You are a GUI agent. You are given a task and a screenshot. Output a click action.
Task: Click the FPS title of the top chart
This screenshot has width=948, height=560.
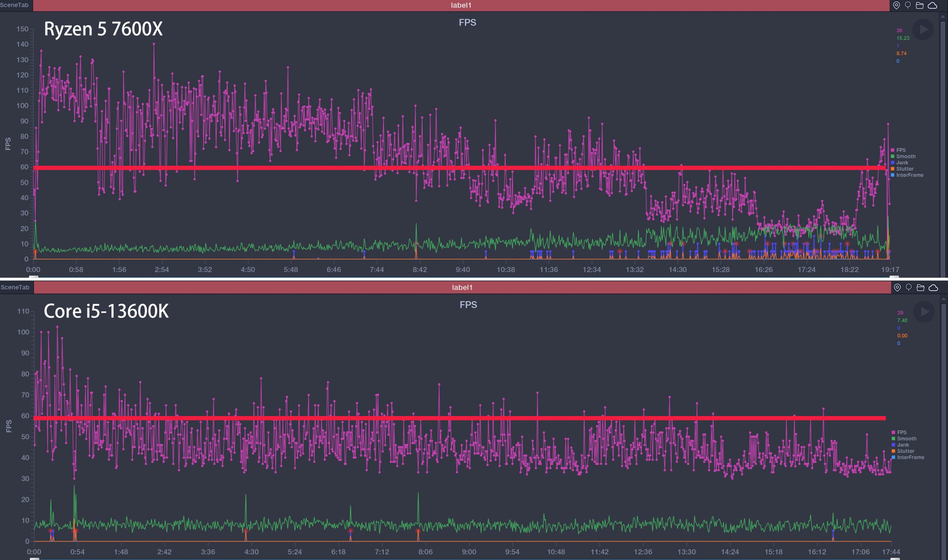pyautogui.click(x=467, y=23)
